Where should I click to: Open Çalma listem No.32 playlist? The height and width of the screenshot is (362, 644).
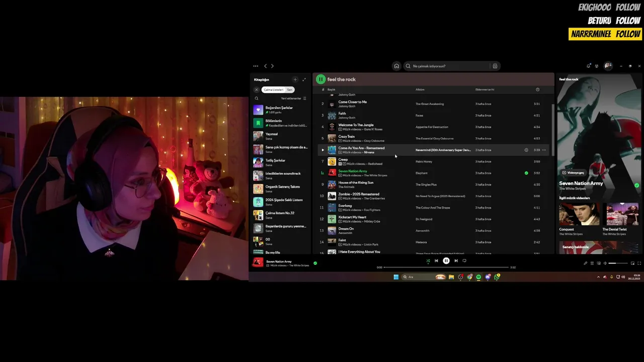tap(280, 215)
